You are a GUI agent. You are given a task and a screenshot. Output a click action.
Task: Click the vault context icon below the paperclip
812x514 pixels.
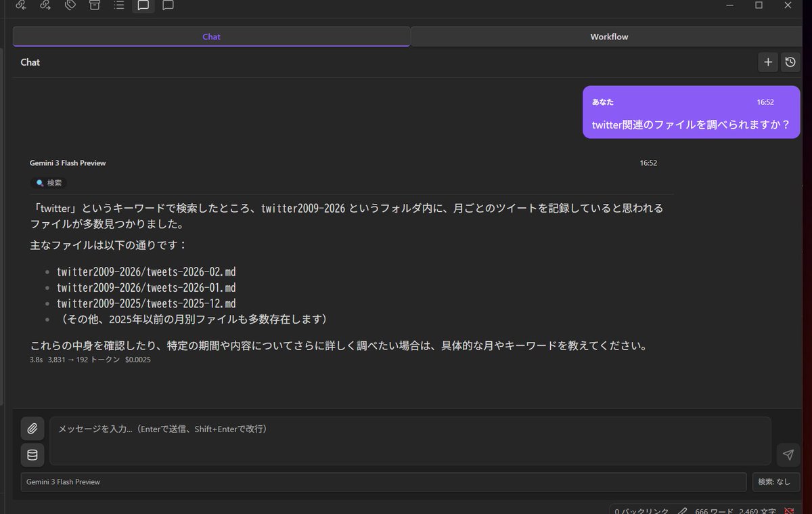tap(32, 455)
